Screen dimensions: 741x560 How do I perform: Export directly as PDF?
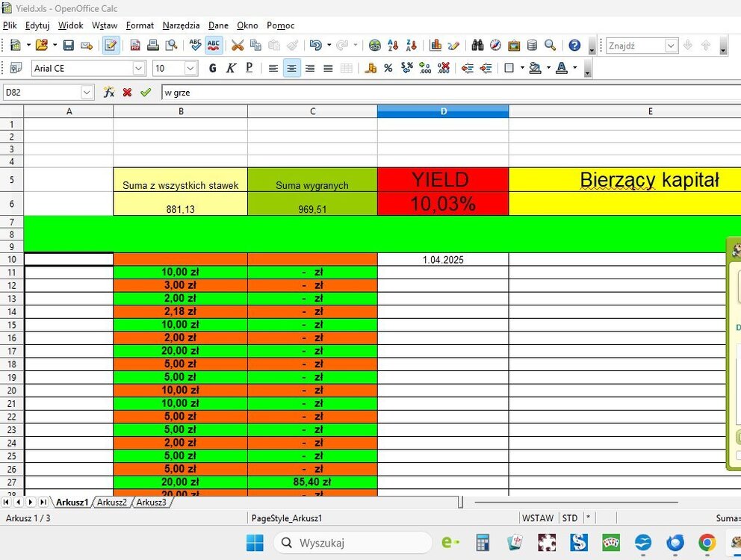pyautogui.click(x=135, y=46)
